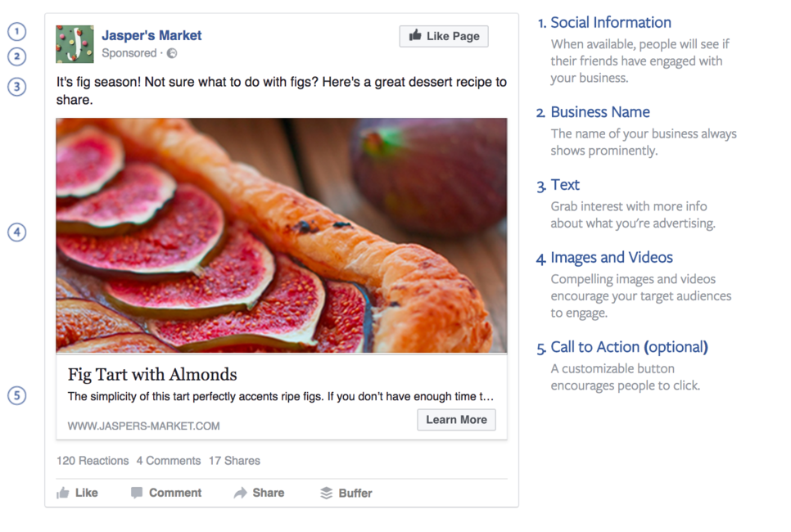Click the Like Page button
Image resolution: width=791 pixels, height=532 pixels.
(444, 36)
